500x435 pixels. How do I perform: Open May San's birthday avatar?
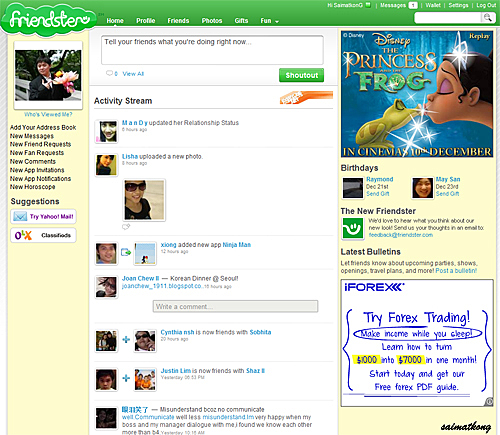[x=422, y=188]
